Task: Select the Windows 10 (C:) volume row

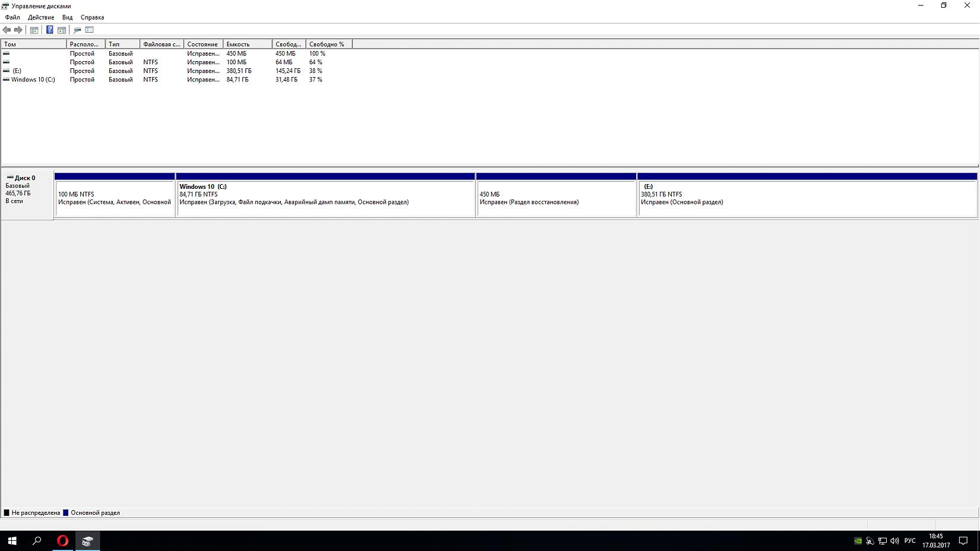Action: point(177,80)
